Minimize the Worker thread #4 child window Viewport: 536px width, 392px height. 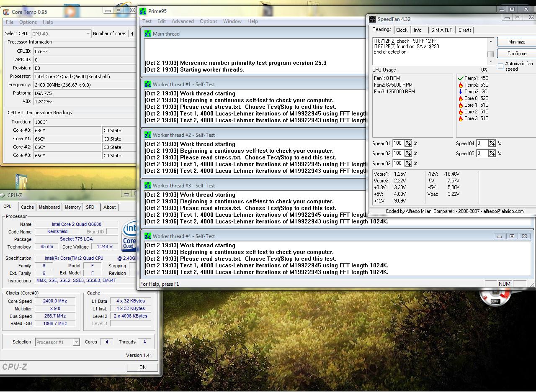point(499,236)
